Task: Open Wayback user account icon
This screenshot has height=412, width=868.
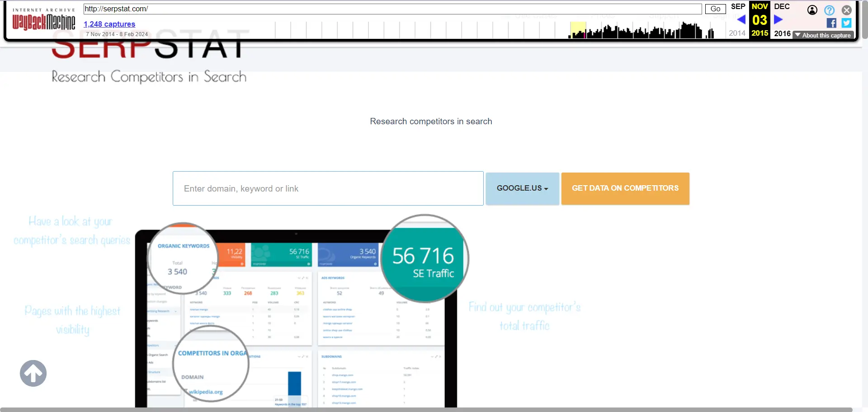Action: 812,10
